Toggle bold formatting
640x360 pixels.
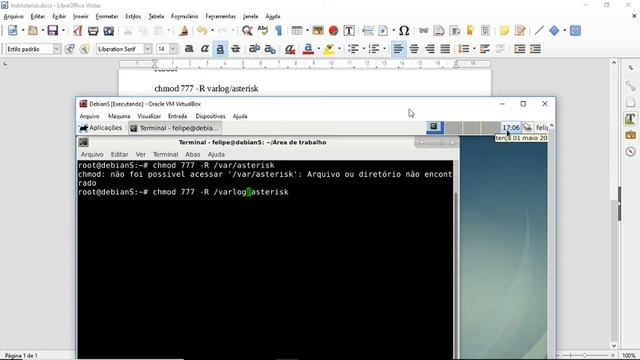[189, 49]
